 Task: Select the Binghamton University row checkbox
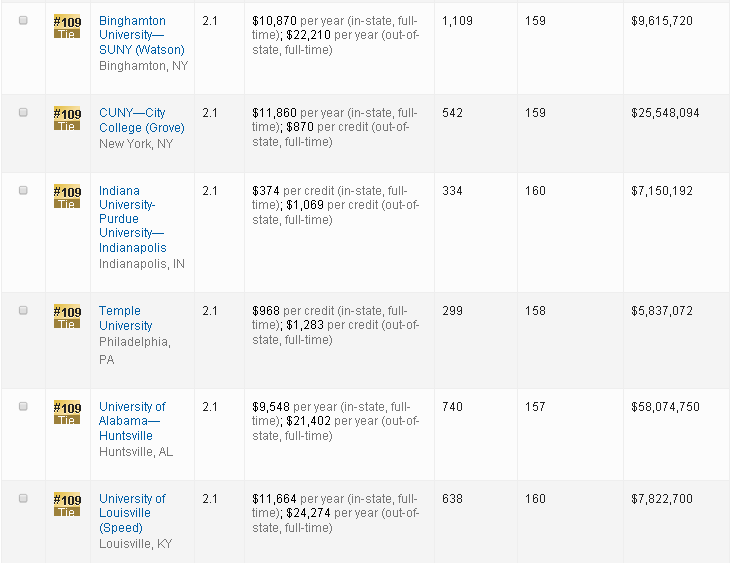23,21
